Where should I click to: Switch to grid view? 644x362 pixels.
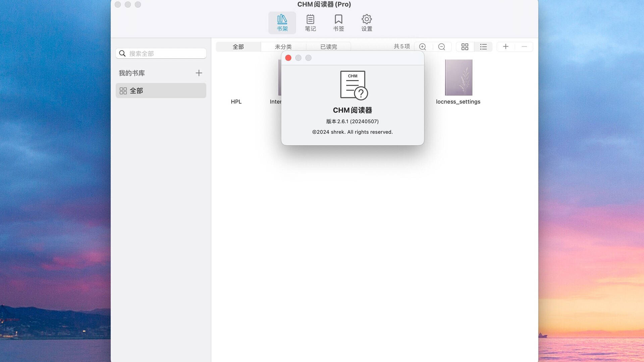pyautogui.click(x=465, y=47)
